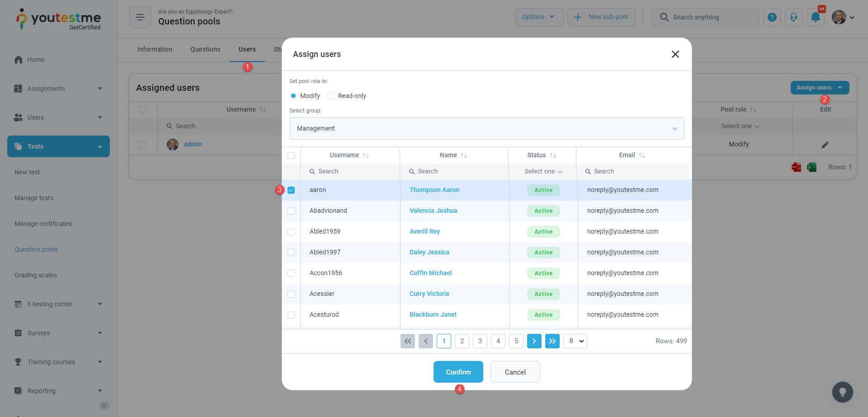Click the blue help question mark icon

(772, 17)
